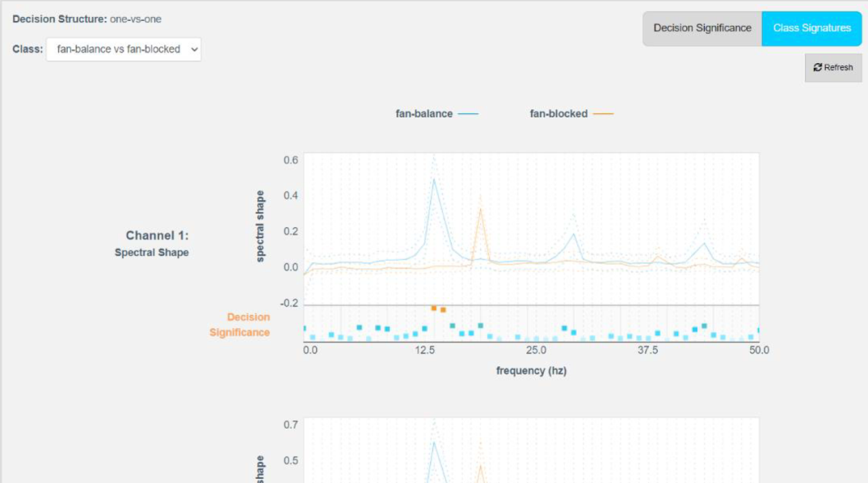Switch to the Decision Significance tab
Viewport: 868px width, 483px height.
[702, 28]
